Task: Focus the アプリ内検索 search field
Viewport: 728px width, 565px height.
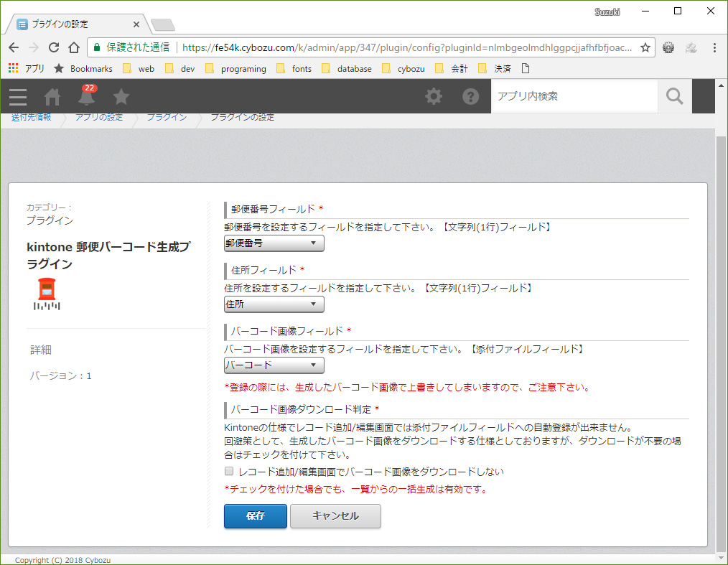Action: [x=574, y=96]
